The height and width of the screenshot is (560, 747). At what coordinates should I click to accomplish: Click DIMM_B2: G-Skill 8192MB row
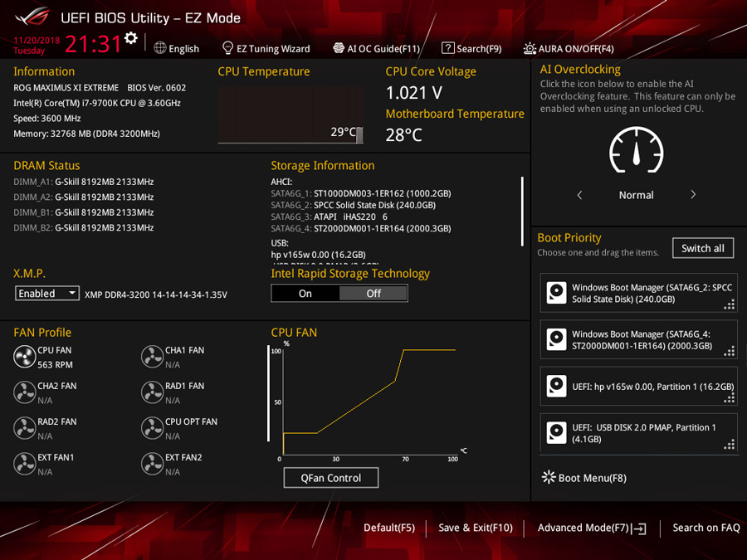83,227
